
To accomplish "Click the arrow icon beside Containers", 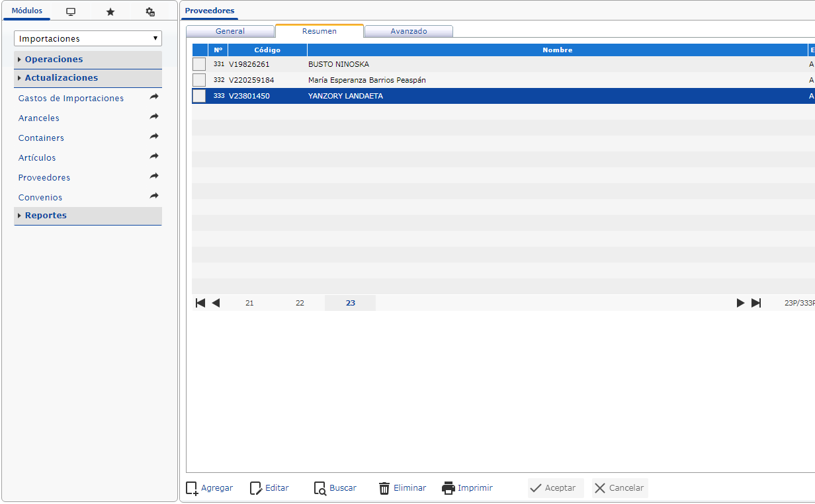I will 154,137.
